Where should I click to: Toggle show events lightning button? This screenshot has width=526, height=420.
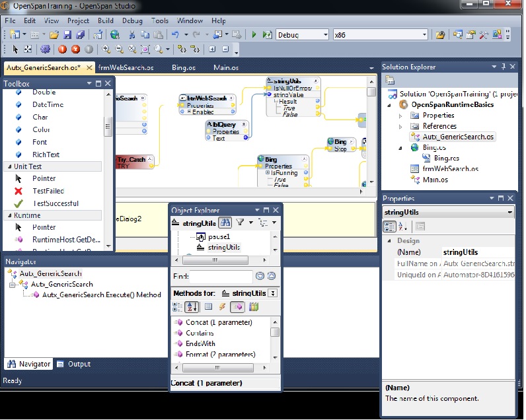[222, 306]
